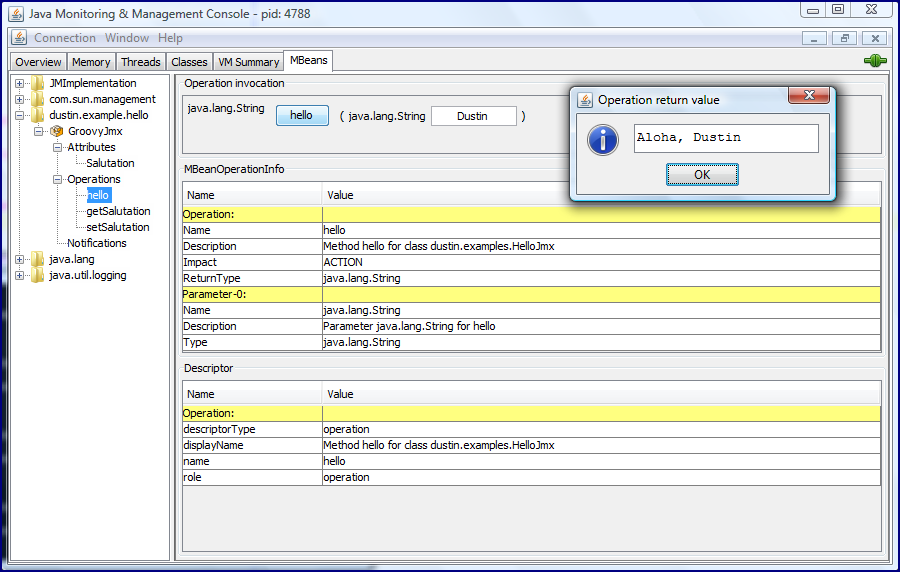Expand the com.sun.management tree node

tap(20, 99)
